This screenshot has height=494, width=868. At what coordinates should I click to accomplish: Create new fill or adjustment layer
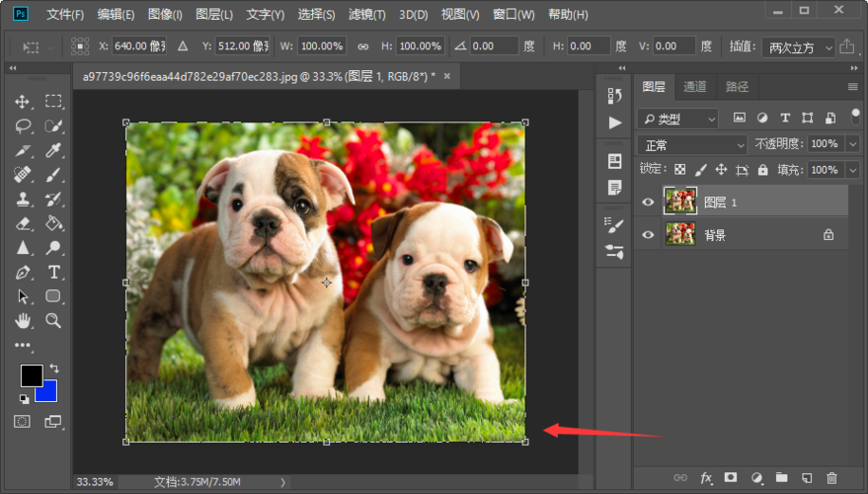(x=756, y=477)
